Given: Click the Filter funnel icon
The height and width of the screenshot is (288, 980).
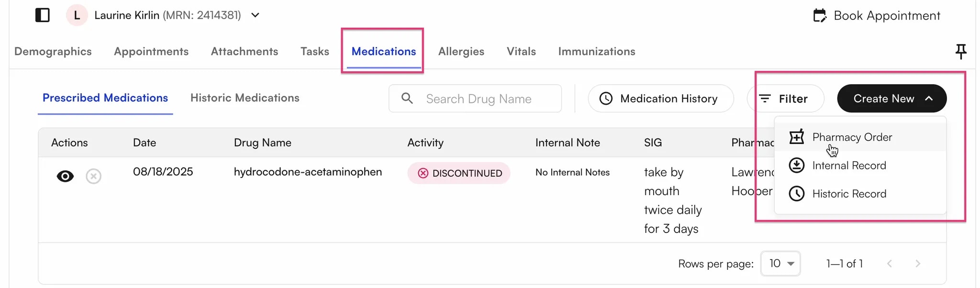Looking at the screenshot, I should click(x=765, y=99).
